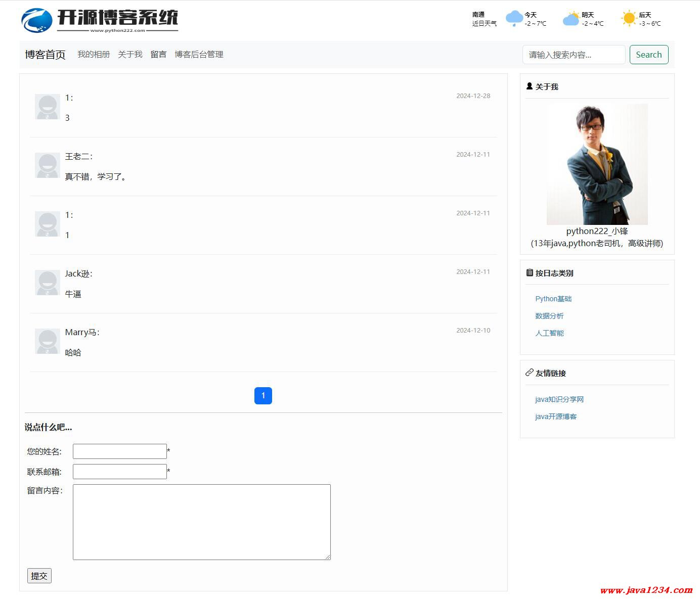Click today's cloudy weather icon
700x602 pixels.
(514, 19)
